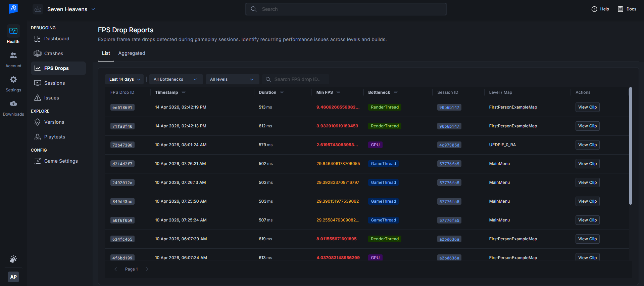Screen dimensions: 644x286
Task: Switch to the Aggregated tab
Action: coord(132,53)
